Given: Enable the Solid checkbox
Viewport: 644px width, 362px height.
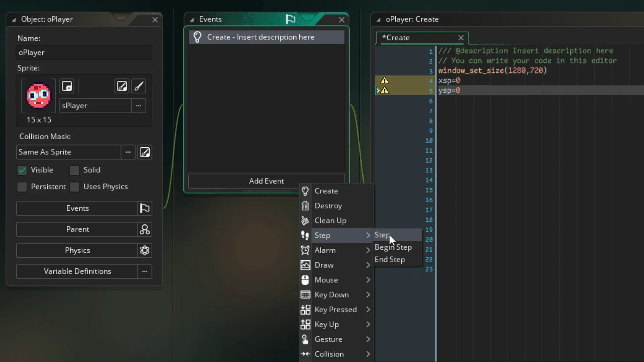Looking at the screenshot, I should click(x=75, y=170).
